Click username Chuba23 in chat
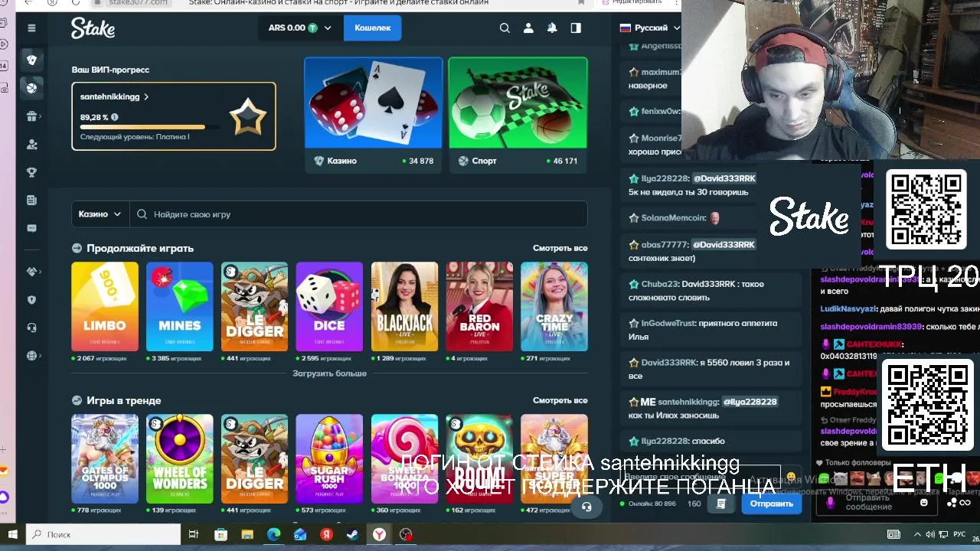The image size is (980, 551). click(659, 284)
